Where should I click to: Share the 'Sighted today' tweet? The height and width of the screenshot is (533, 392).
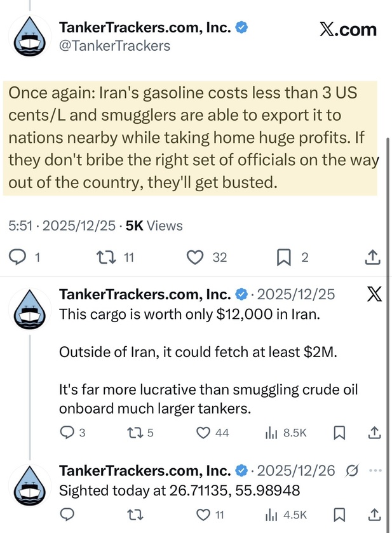374,514
